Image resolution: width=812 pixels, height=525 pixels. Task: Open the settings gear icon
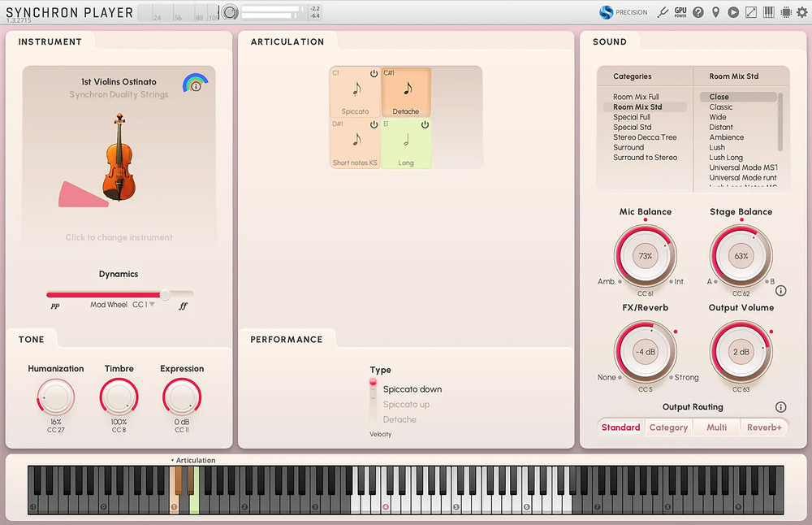click(x=802, y=12)
